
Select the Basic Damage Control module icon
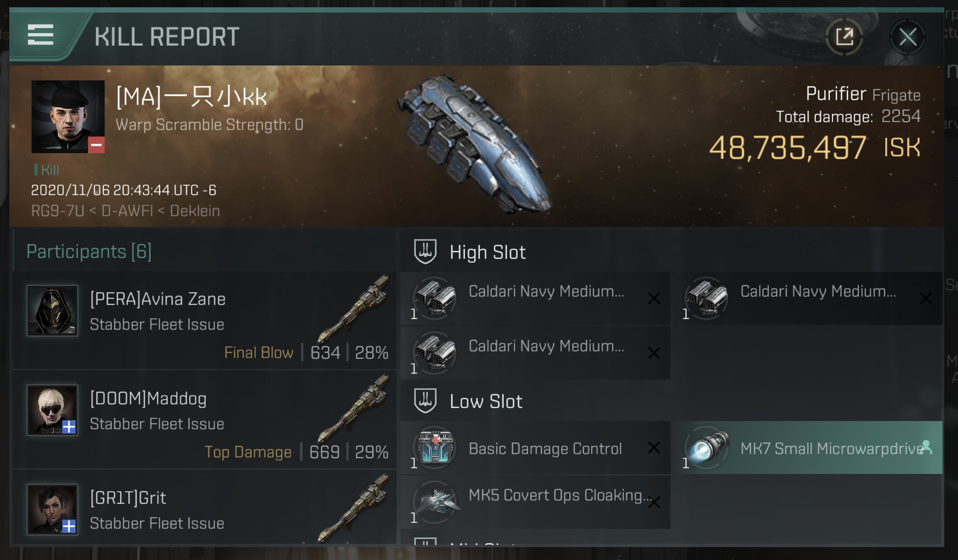(x=435, y=448)
